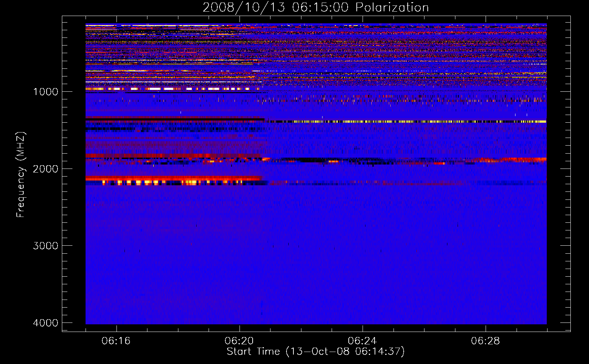Click the plot title '2008/10/13 06:15:00 Polarization'

[x=316, y=7]
